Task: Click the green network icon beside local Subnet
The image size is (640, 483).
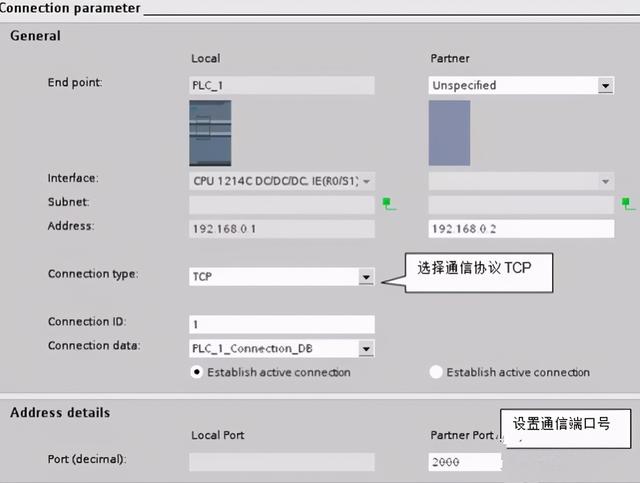Action: pyautogui.click(x=388, y=204)
